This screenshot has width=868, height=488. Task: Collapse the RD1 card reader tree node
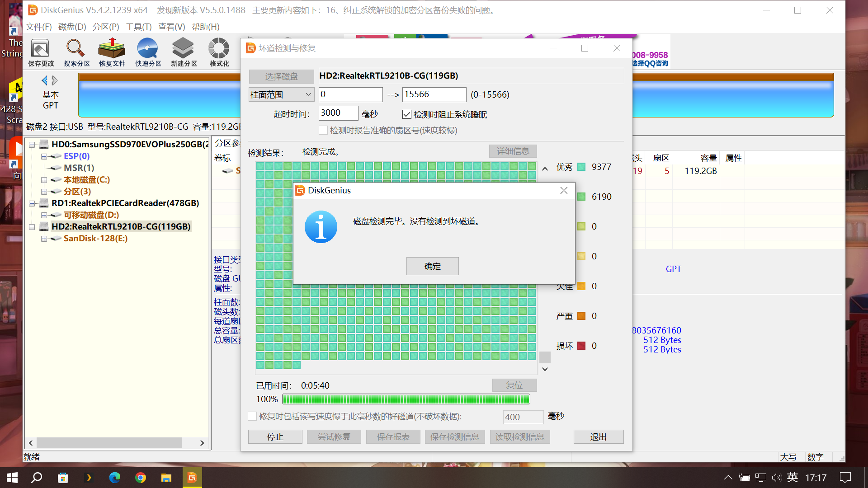tap(32, 203)
